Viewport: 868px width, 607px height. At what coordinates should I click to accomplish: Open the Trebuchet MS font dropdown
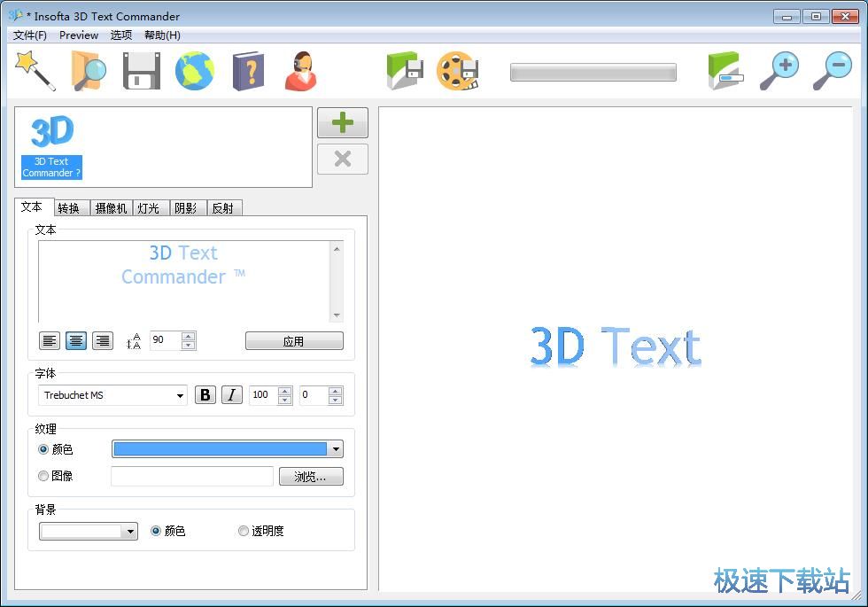(x=180, y=395)
